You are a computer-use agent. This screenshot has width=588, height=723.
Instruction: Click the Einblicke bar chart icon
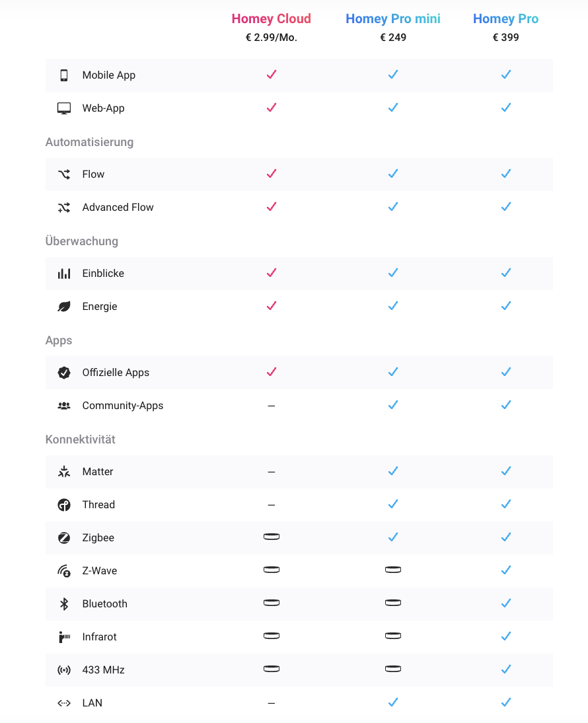[x=64, y=274]
